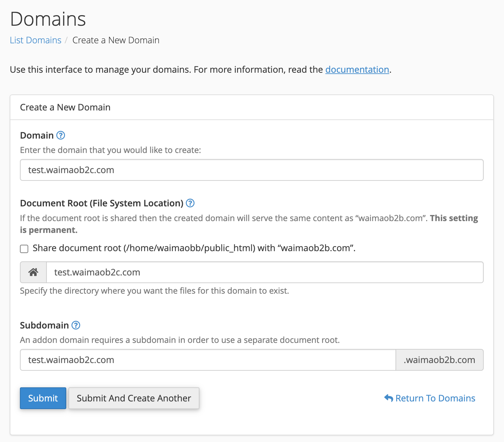
Task: Click the Share document root label text
Action: pos(194,248)
